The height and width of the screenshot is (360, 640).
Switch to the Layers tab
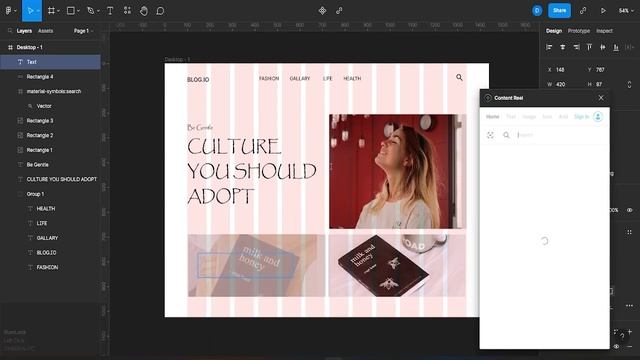(24, 31)
